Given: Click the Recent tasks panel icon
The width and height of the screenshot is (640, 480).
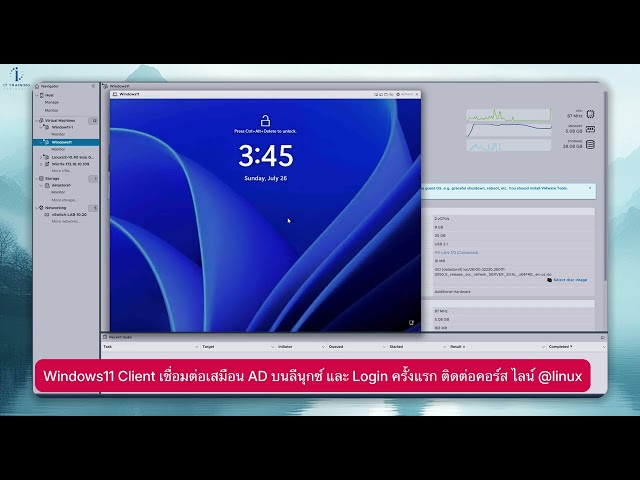Looking at the screenshot, I should pyautogui.click(x=105, y=337).
